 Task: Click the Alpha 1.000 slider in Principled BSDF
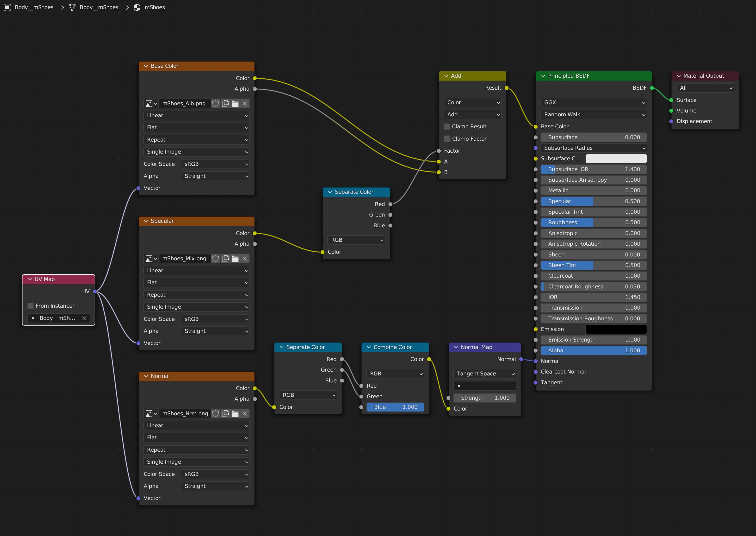tap(594, 350)
